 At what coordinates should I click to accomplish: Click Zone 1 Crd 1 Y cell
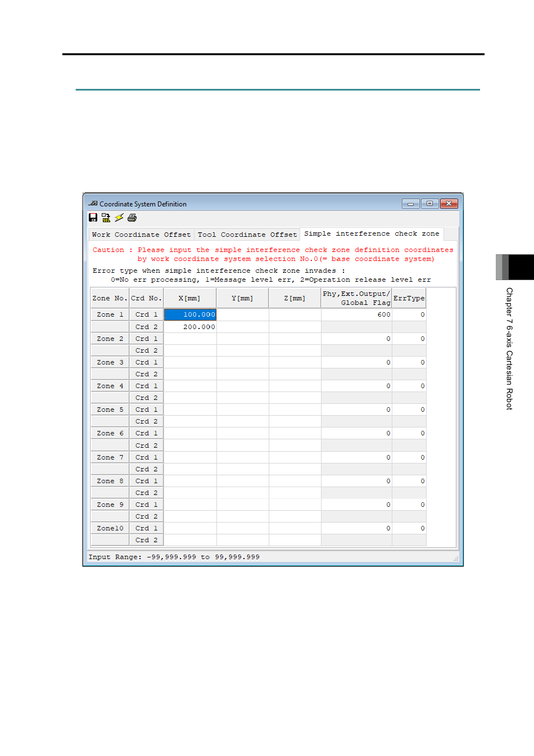tap(242, 314)
